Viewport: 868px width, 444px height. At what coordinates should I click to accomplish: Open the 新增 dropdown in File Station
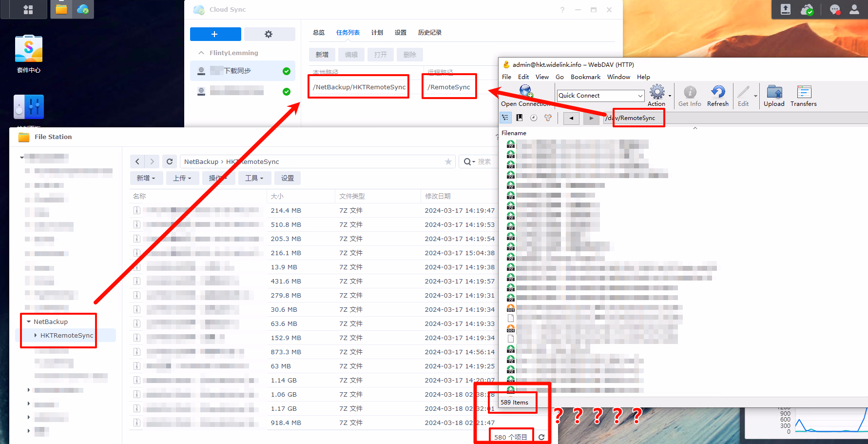(x=146, y=178)
